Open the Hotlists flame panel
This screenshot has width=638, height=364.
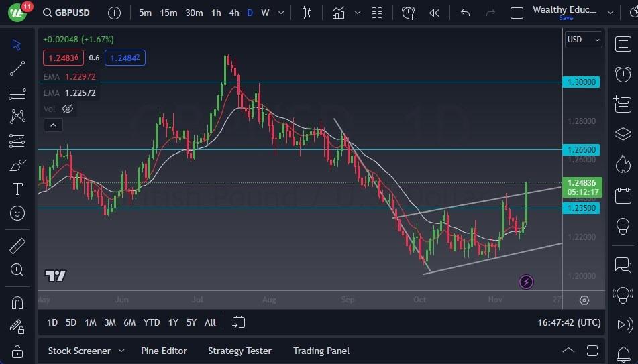point(623,164)
